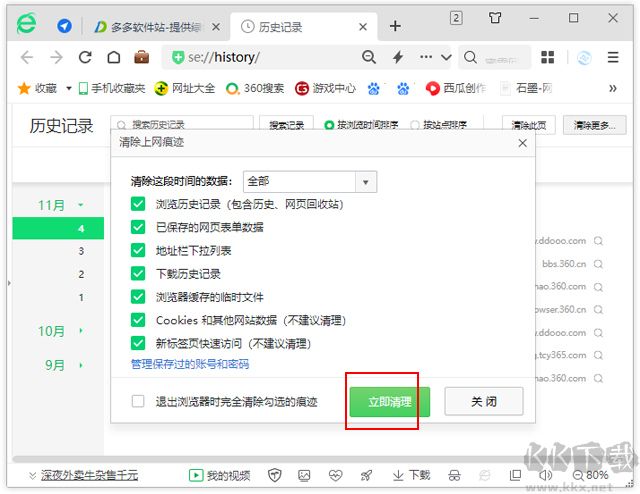Viewport: 640px width, 494px height.
Task: Click the incognito glasses icon in status bar
Action: pos(454,476)
